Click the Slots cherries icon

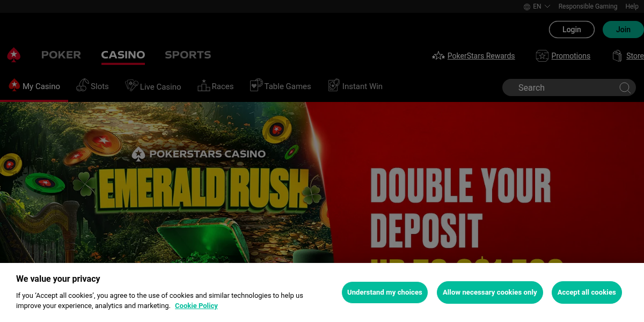[x=82, y=85]
